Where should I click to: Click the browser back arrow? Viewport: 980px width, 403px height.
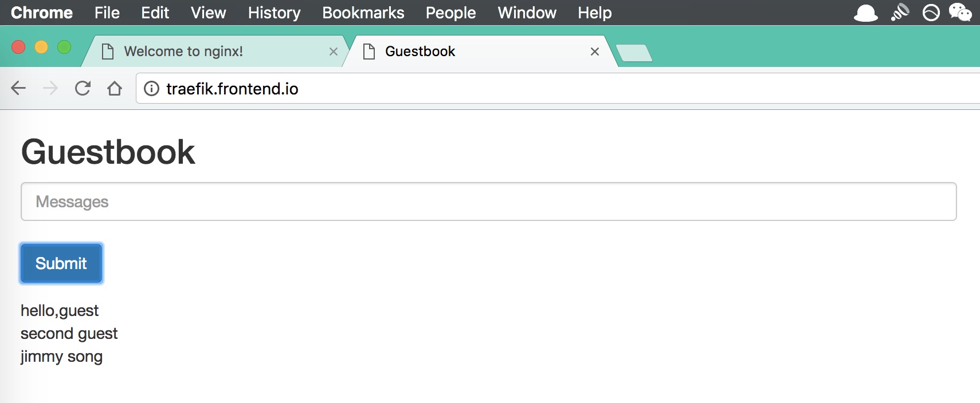[x=18, y=88]
